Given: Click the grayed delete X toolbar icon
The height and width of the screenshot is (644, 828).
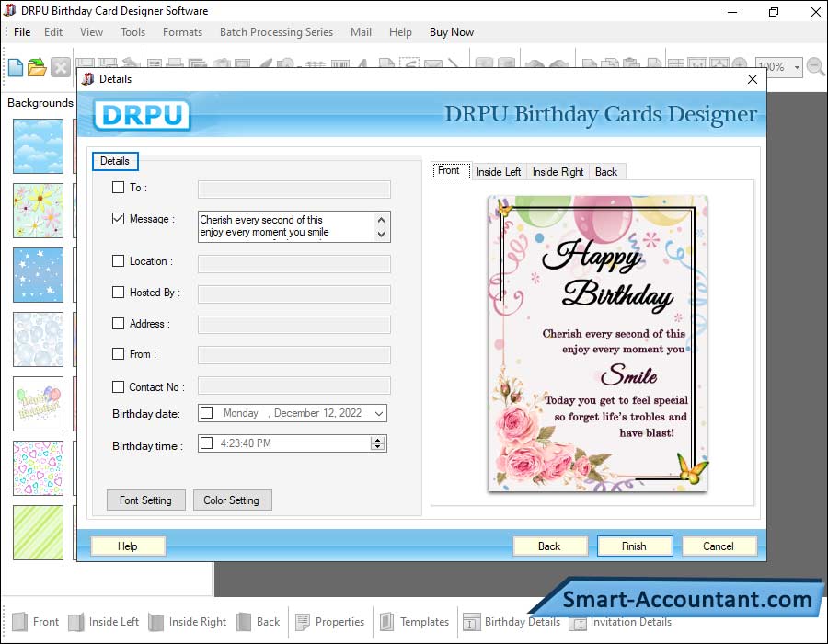Looking at the screenshot, I should click(61, 67).
